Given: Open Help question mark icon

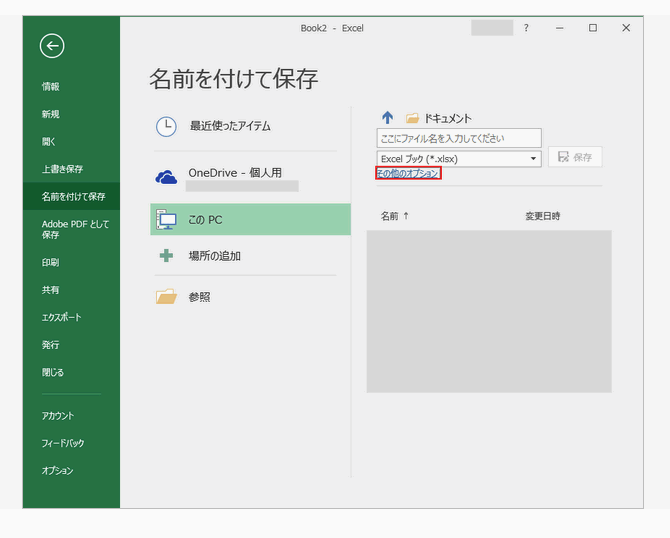Looking at the screenshot, I should coord(526,28).
